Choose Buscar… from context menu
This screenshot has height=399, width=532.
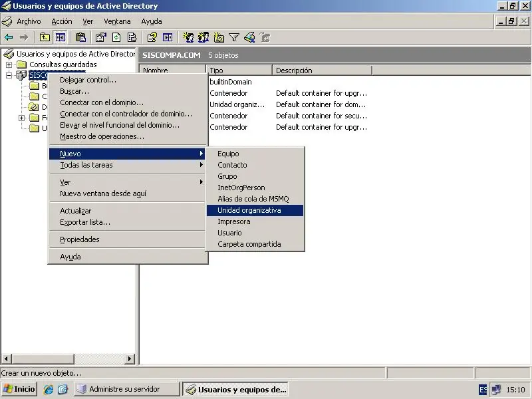click(127, 91)
